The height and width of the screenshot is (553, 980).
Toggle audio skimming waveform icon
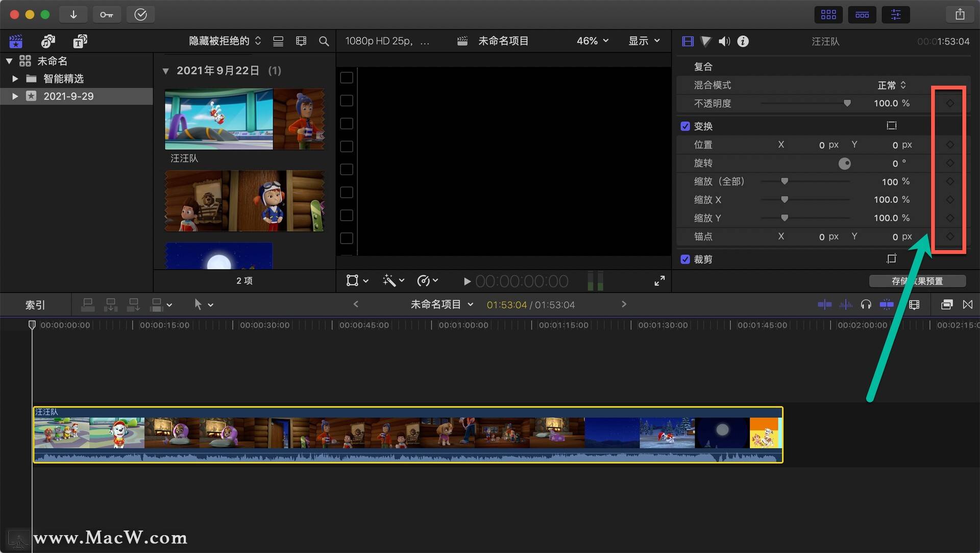point(846,305)
